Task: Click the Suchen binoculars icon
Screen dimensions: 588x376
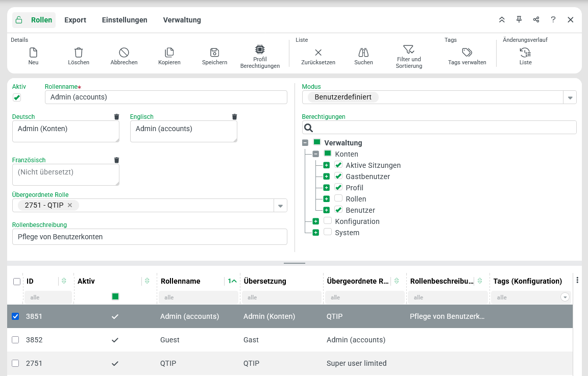Action: (x=364, y=52)
